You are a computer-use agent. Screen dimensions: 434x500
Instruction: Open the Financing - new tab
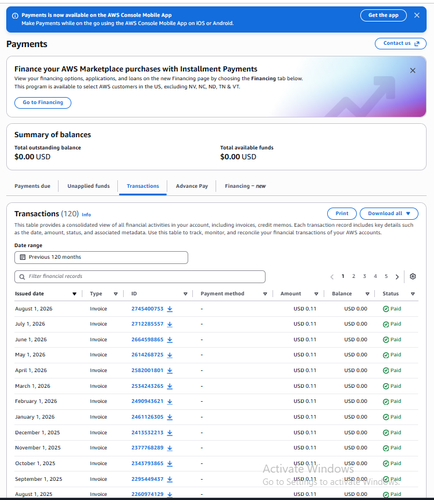(x=245, y=186)
